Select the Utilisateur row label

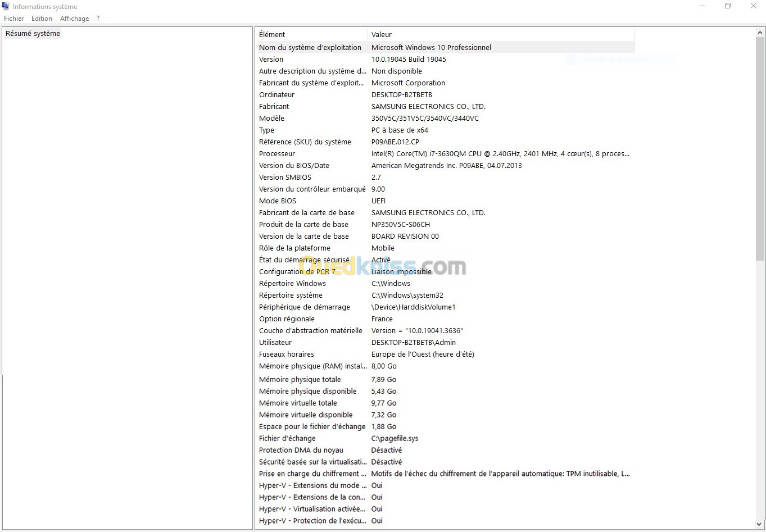point(275,343)
